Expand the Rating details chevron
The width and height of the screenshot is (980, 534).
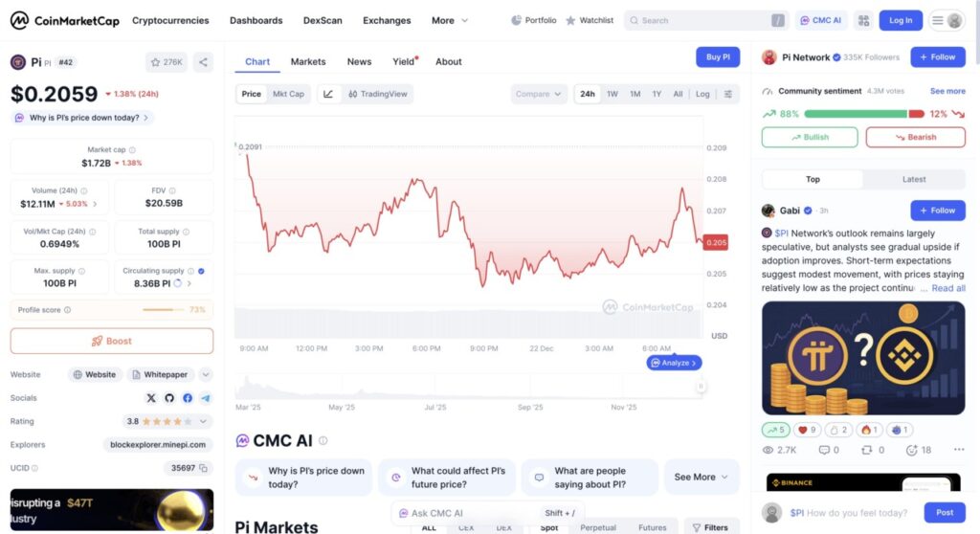(204, 421)
